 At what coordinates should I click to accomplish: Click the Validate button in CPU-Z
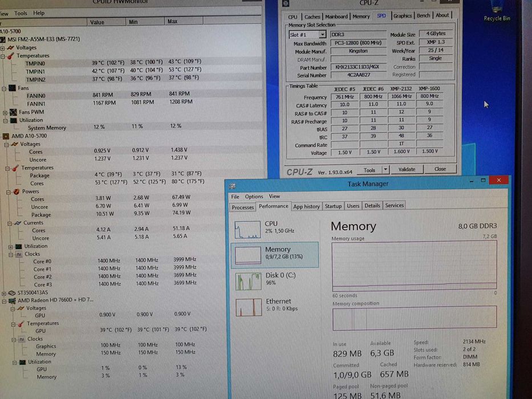coord(407,169)
